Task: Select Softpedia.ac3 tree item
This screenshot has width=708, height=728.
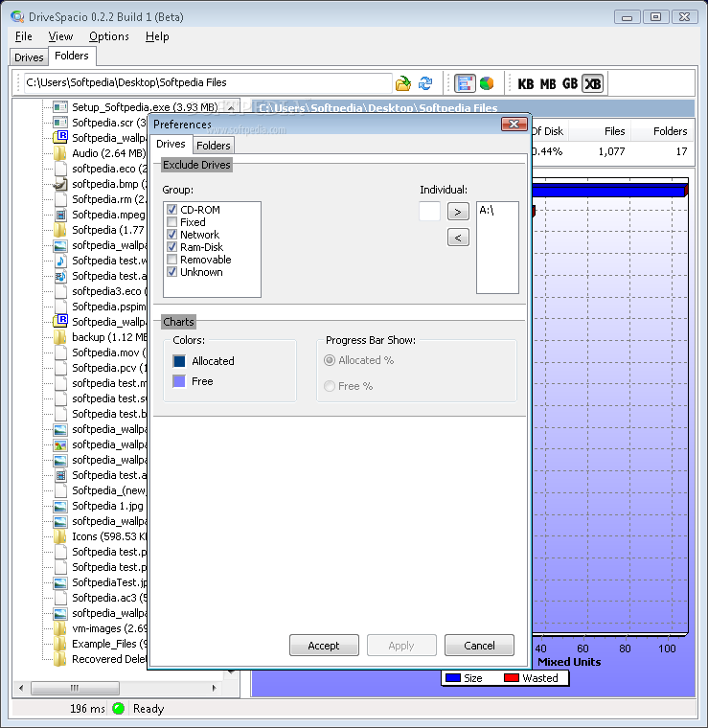Action: click(x=109, y=598)
